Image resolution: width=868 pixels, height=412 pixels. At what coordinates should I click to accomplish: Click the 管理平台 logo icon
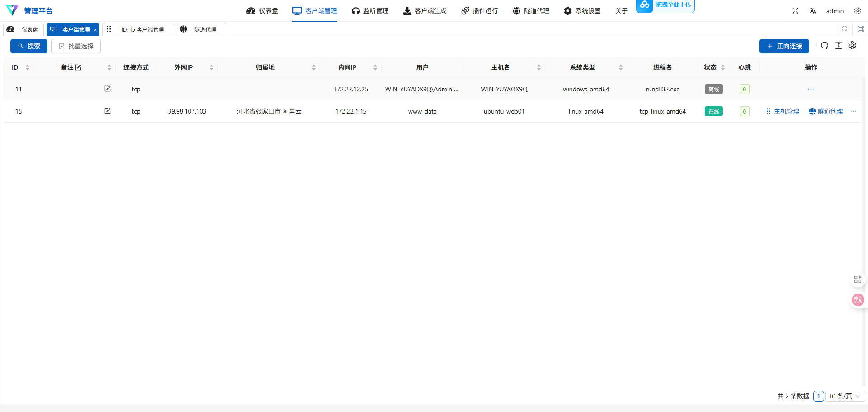(x=12, y=10)
